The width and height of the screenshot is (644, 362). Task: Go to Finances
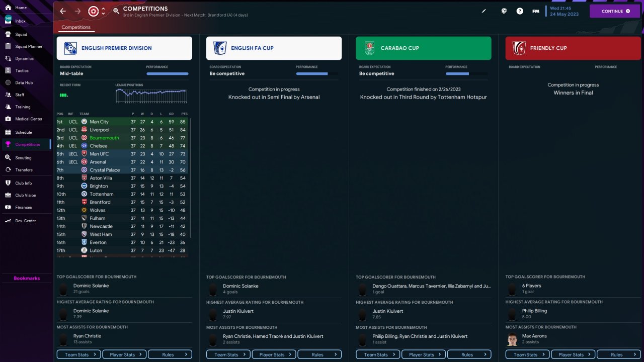point(23,207)
